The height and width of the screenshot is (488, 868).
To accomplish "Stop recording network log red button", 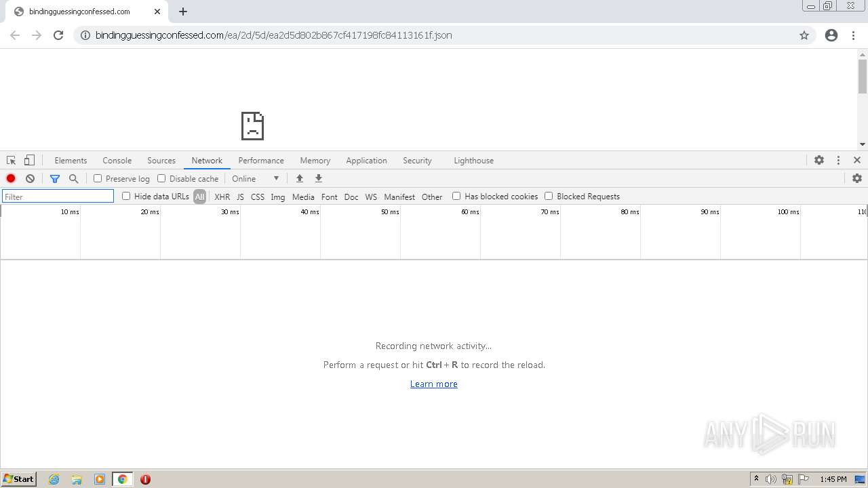I will click(11, 178).
